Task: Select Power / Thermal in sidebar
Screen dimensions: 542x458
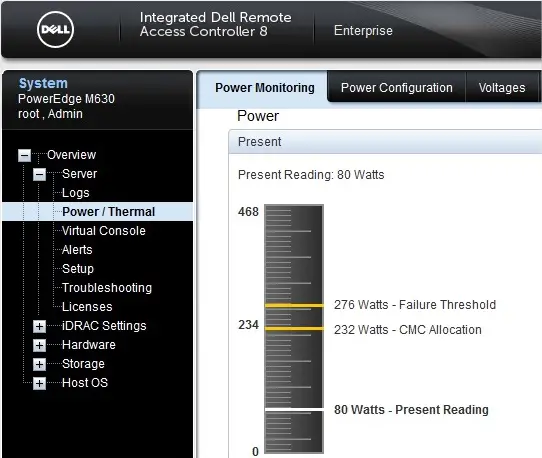Action: point(109,212)
